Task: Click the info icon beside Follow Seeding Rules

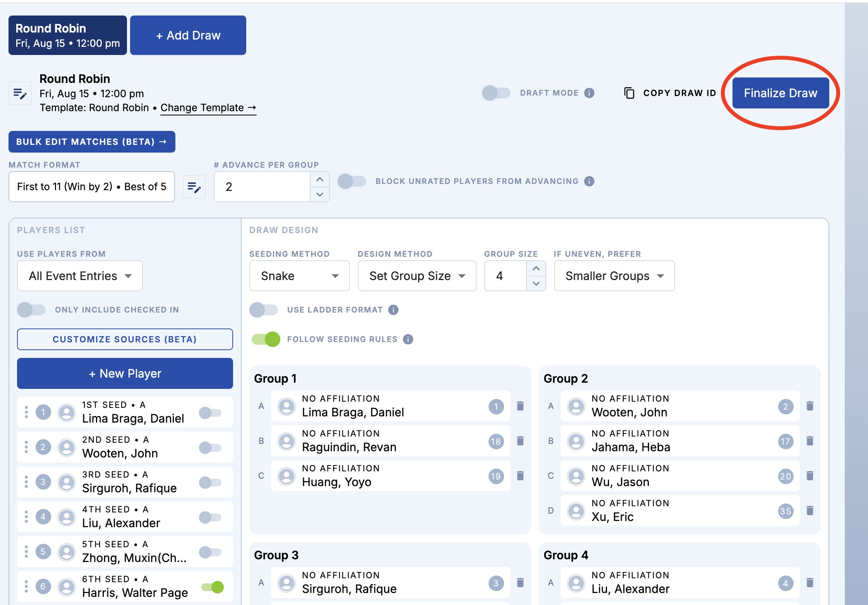Action: click(x=408, y=339)
